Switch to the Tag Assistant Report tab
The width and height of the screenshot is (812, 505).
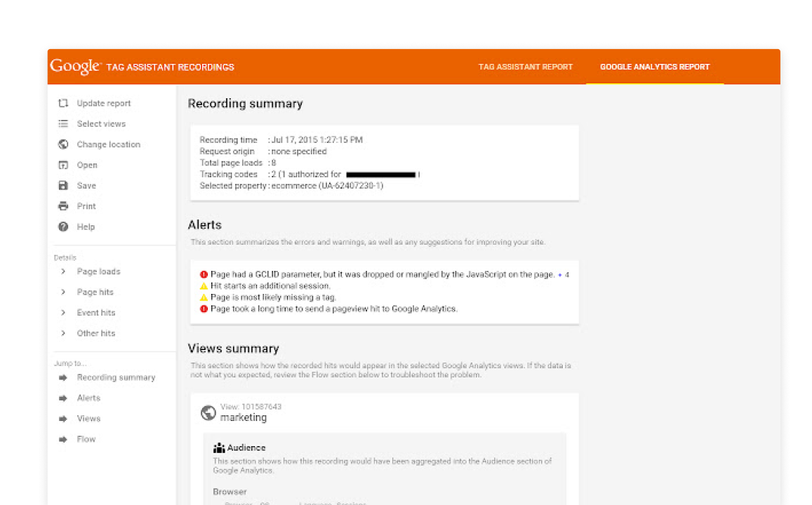click(x=525, y=67)
